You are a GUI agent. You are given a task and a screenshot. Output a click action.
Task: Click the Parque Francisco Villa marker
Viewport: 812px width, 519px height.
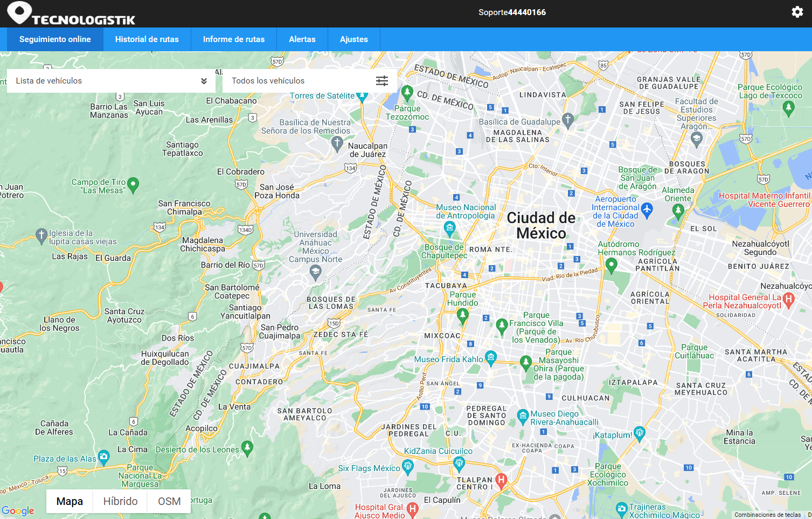tap(502, 326)
